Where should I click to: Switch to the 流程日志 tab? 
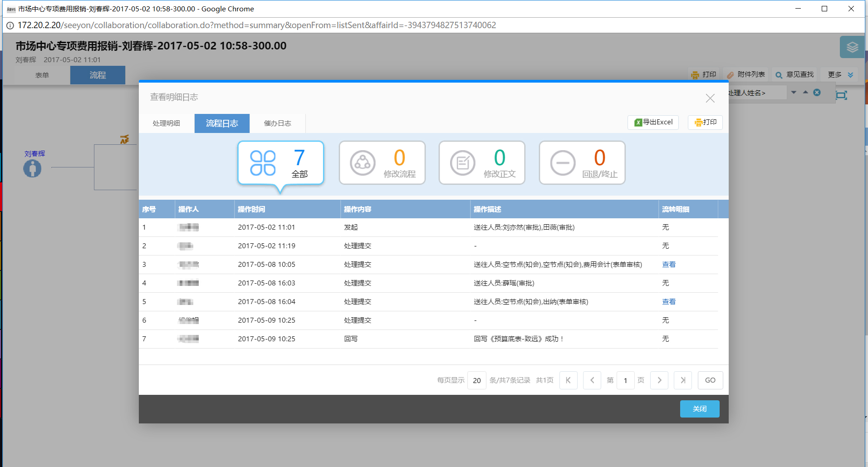pyautogui.click(x=222, y=123)
